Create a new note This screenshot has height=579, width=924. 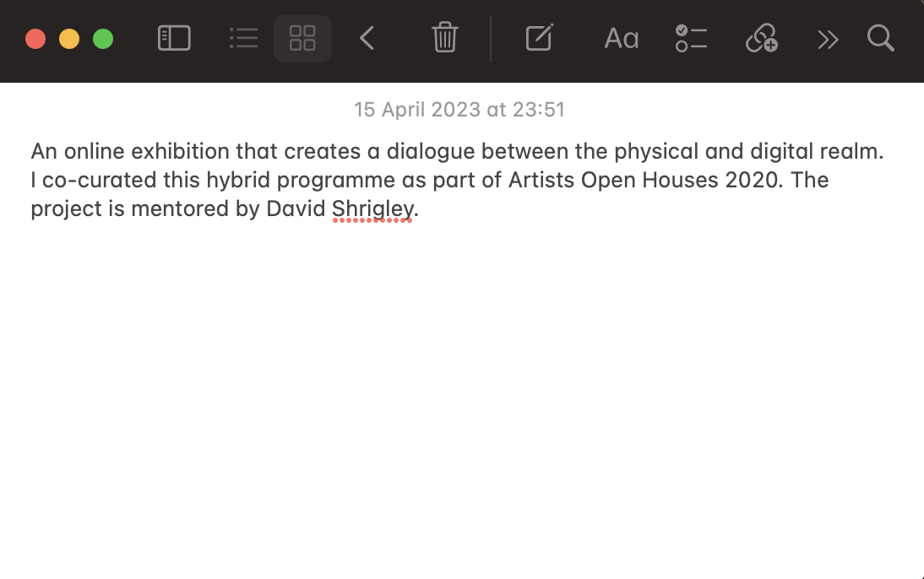tap(539, 38)
